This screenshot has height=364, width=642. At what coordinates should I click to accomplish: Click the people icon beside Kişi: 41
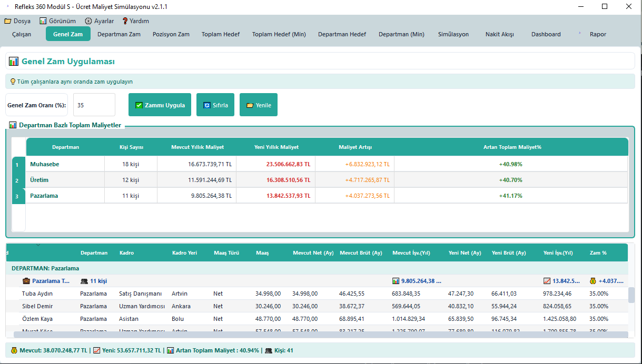point(269,350)
